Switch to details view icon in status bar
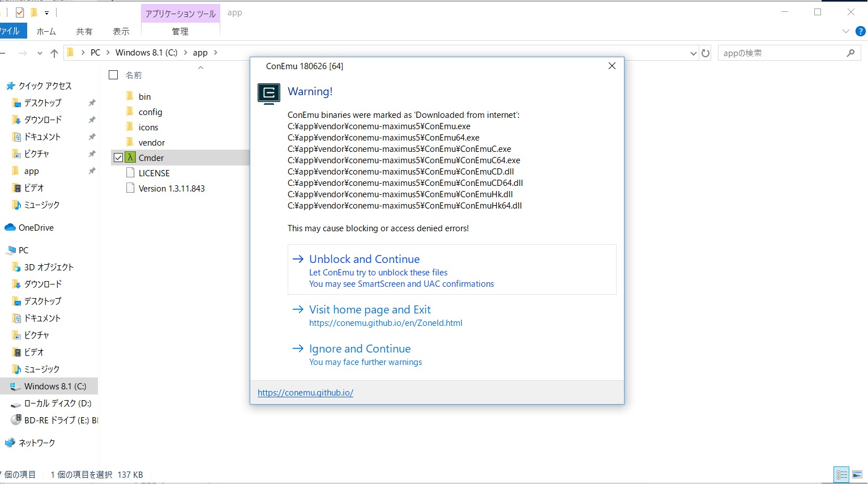Screen dimensions: 868x484 (x=842, y=474)
